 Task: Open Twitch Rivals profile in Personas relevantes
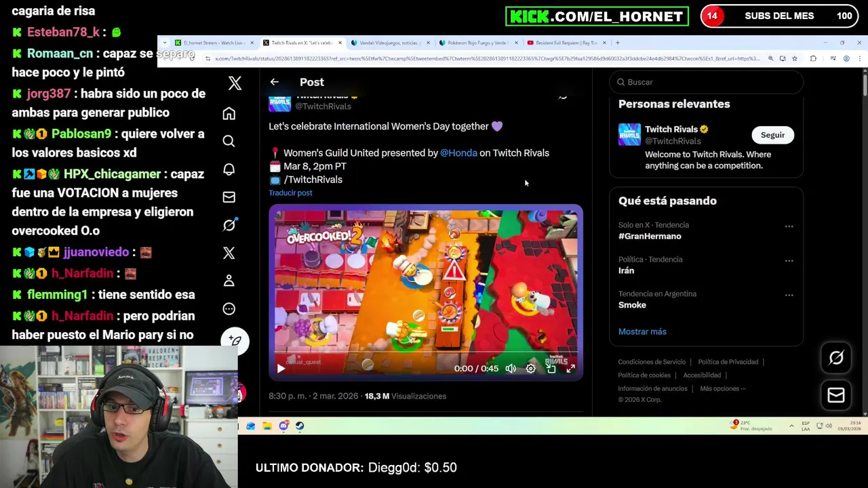[x=671, y=129]
